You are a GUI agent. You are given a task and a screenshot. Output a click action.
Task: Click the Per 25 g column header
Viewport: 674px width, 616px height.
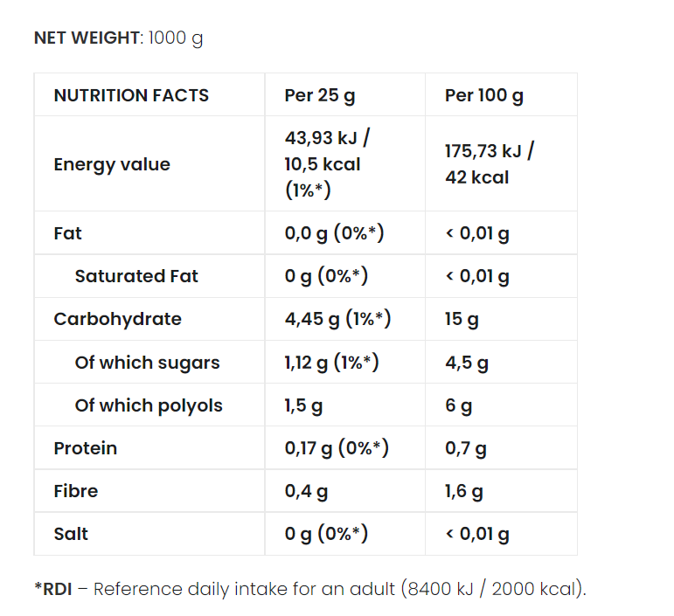320,95
